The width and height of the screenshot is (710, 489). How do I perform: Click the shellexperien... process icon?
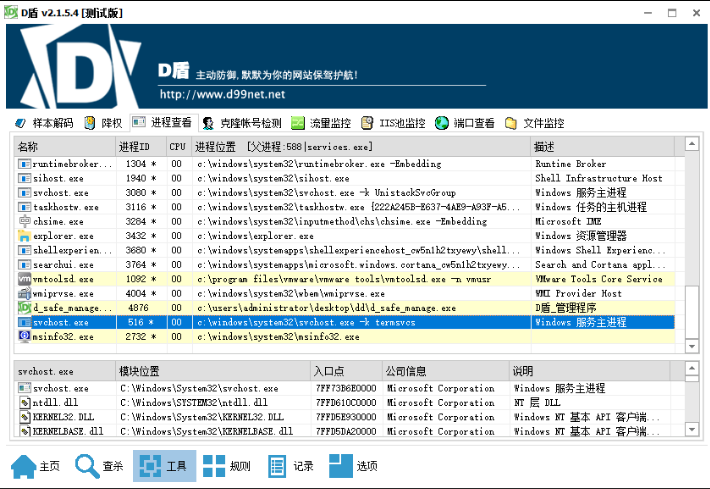click(24, 250)
